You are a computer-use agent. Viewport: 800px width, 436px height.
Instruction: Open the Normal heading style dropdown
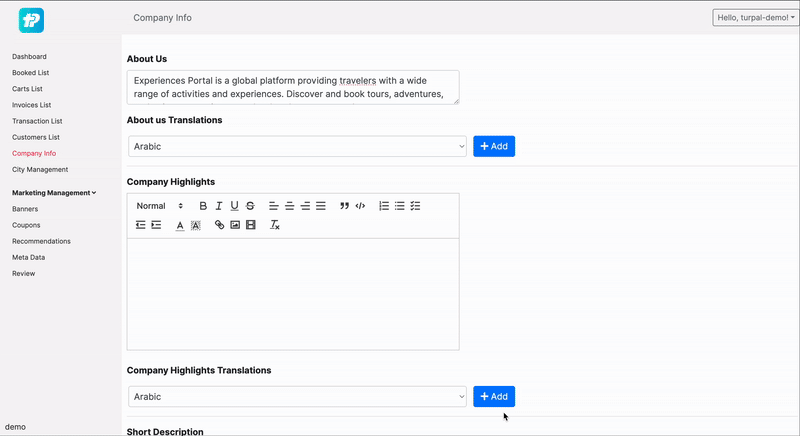[160, 206]
